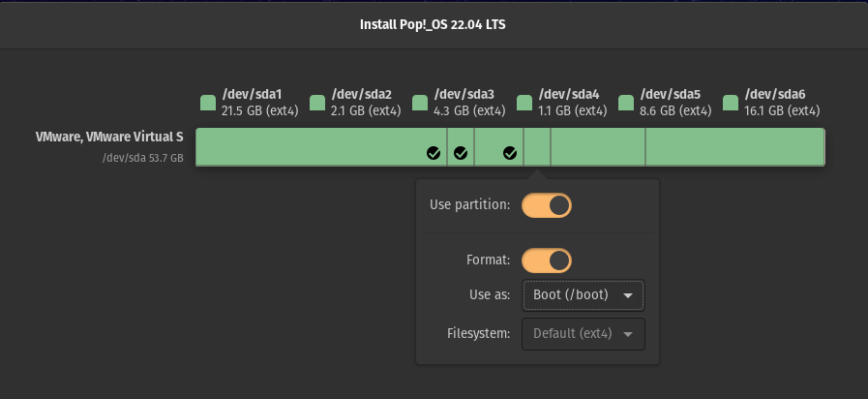
Task: Click the /dev/sda5 8.6 GB label
Action: point(675,103)
